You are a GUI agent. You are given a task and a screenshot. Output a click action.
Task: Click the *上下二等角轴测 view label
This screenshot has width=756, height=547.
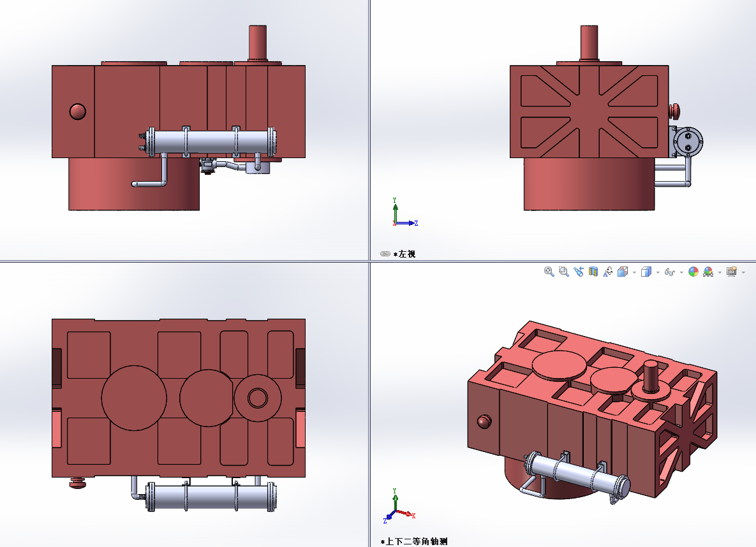pos(414,542)
